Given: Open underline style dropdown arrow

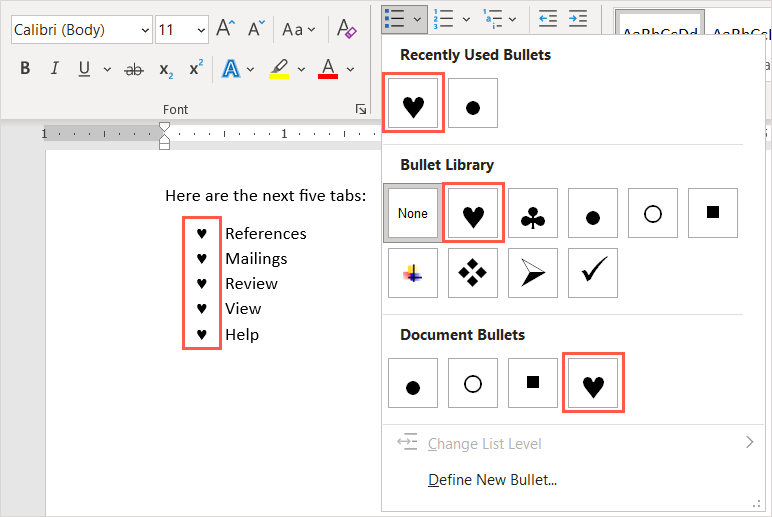Looking at the screenshot, I should [x=107, y=69].
